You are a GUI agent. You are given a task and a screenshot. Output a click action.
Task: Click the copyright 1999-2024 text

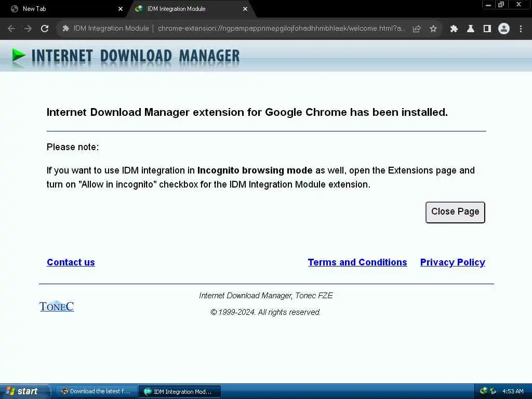click(265, 312)
